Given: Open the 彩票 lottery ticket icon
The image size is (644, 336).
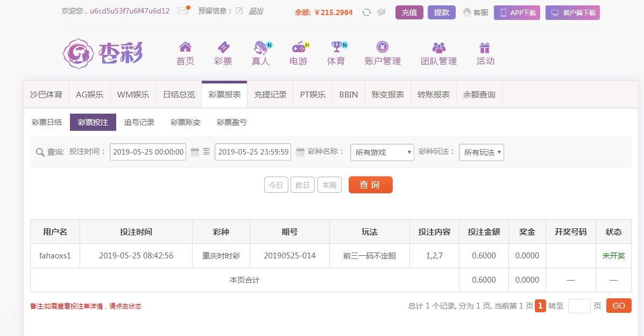Looking at the screenshot, I should pyautogui.click(x=223, y=47).
